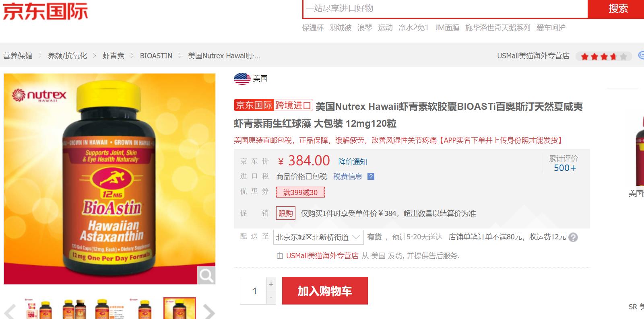Click 降价通知 price alert link

pyautogui.click(x=353, y=162)
